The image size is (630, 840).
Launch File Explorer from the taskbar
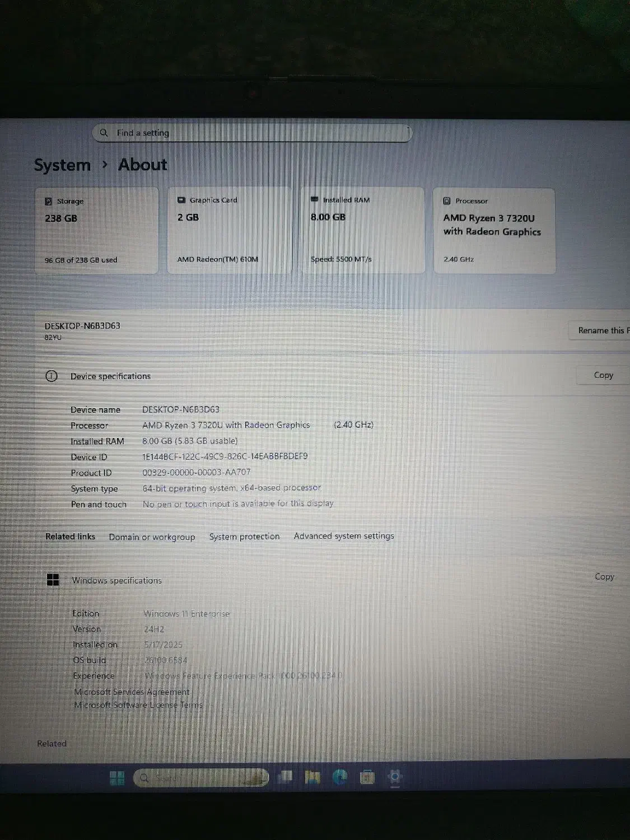click(x=312, y=777)
